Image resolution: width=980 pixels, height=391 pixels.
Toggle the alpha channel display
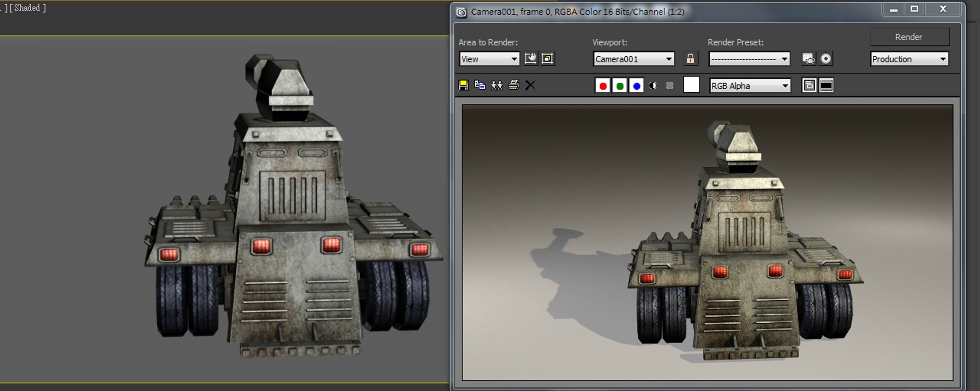pyautogui.click(x=653, y=86)
